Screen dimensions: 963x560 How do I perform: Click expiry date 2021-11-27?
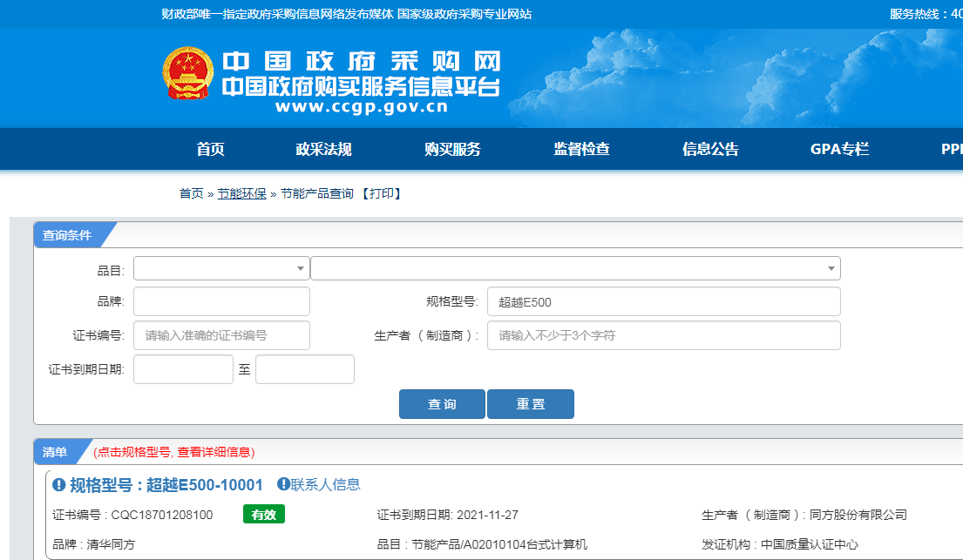[x=488, y=516]
